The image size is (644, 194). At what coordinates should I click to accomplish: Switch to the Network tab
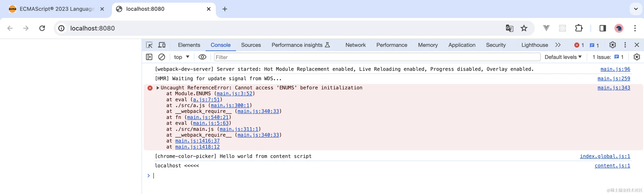click(x=355, y=45)
